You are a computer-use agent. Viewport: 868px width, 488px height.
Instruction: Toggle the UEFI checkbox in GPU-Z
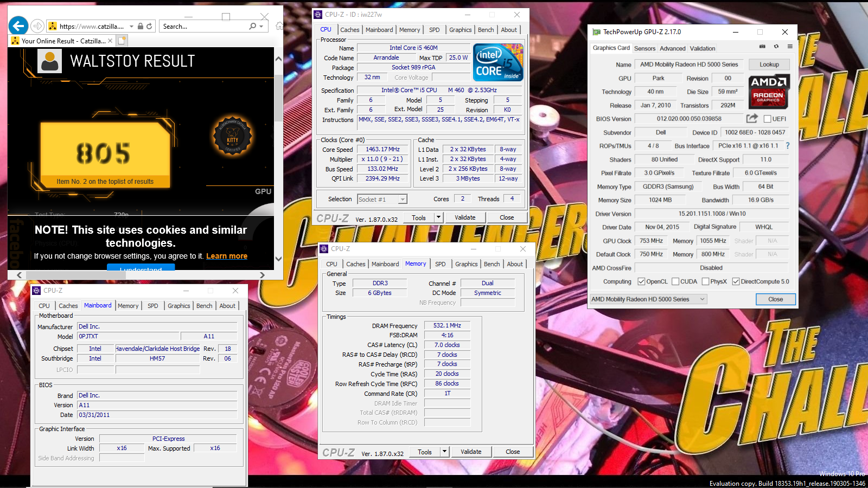767,119
